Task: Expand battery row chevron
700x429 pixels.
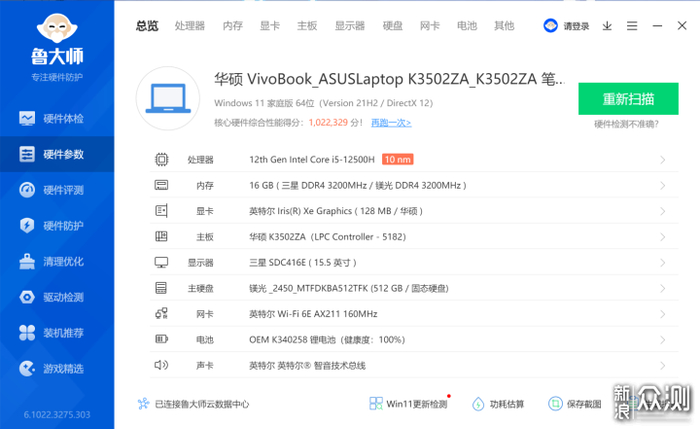Action: click(662, 340)
